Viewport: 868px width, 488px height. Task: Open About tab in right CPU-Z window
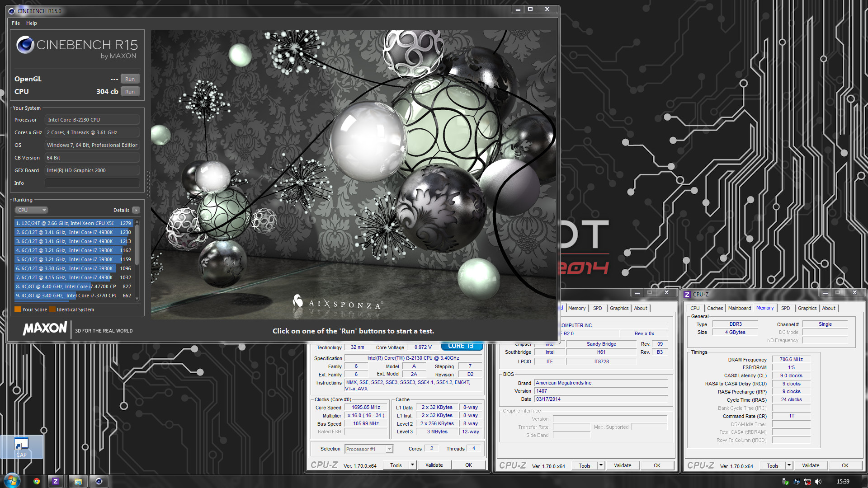coord(829,308)
